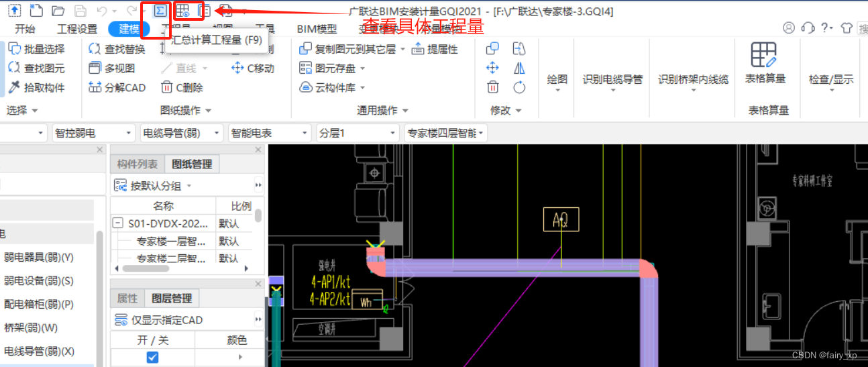The height and width of the screenshot is (367, 868).
Task: Expand the 绘图 dropdown
Action: point(557,91)
